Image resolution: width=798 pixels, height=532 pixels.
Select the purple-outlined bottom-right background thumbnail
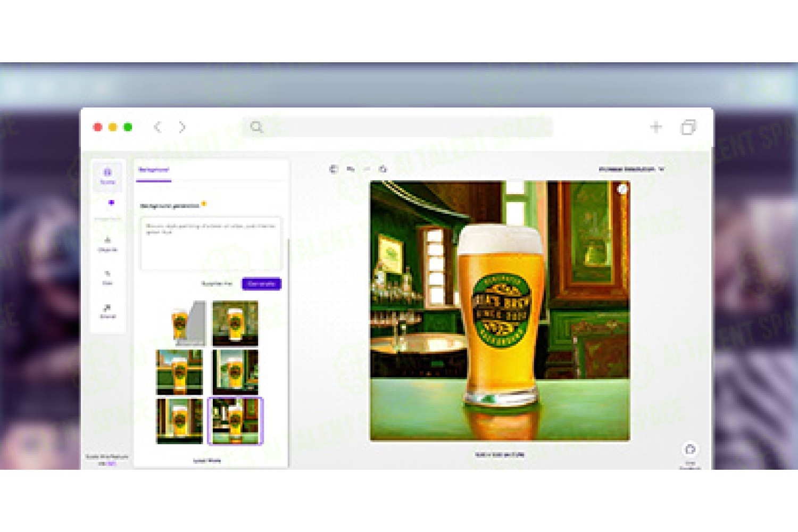[235, 421]
